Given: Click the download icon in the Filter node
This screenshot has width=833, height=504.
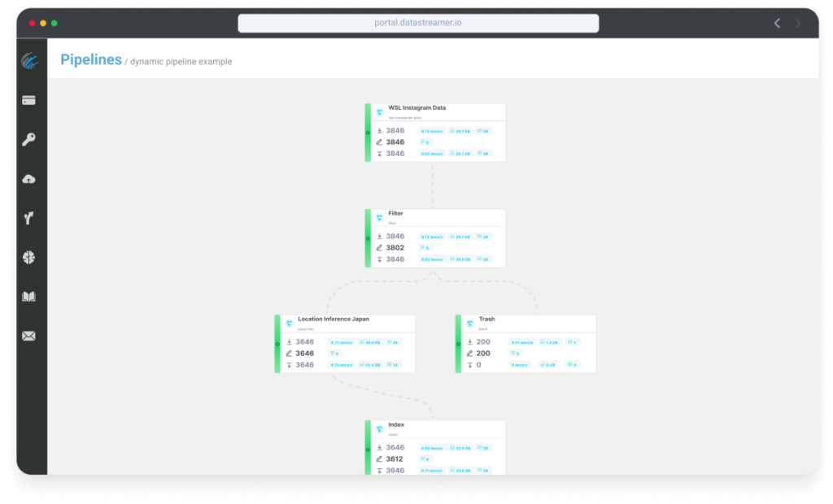Looking at the screenshot, I should [379, 237].
